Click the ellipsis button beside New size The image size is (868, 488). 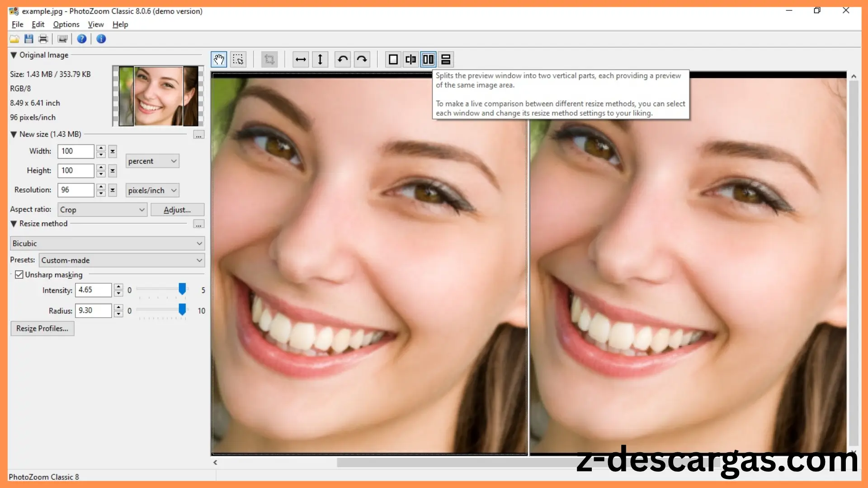[x=198, y=135]
